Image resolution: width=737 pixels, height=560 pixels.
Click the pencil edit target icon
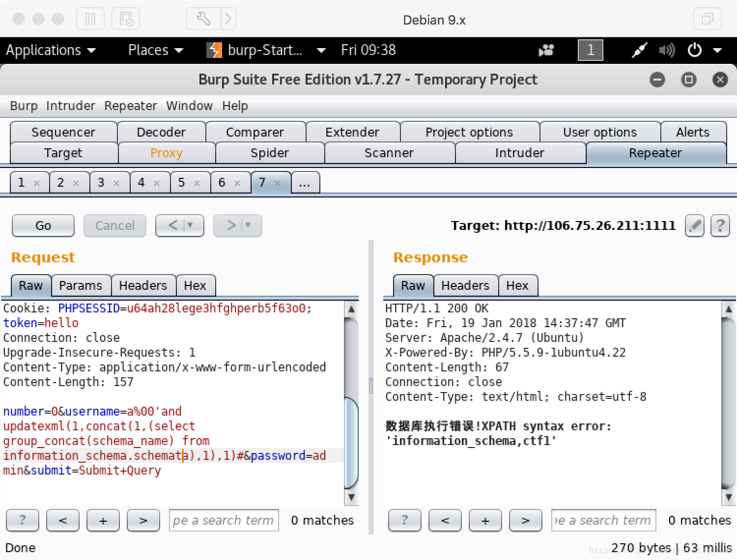[695, 226]
